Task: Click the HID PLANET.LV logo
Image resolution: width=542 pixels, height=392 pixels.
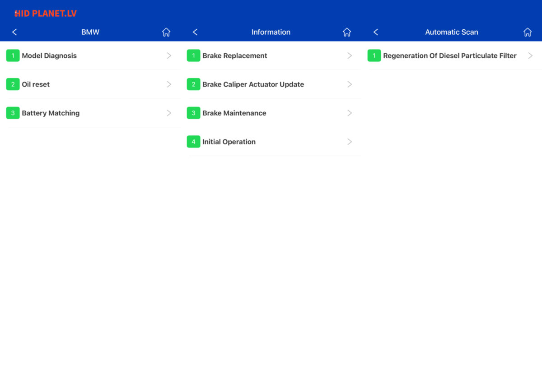Action: pyautogui.click(x=45, y=14)
